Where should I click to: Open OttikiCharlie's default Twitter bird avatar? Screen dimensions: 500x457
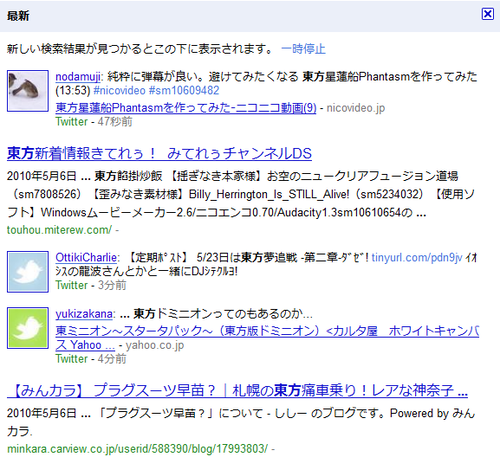click(x=28, y=272)
